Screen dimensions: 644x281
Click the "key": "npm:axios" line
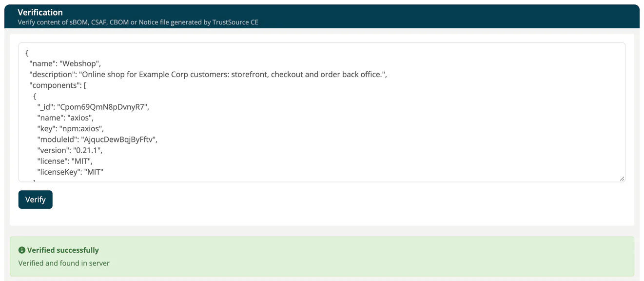pos(71,128)
